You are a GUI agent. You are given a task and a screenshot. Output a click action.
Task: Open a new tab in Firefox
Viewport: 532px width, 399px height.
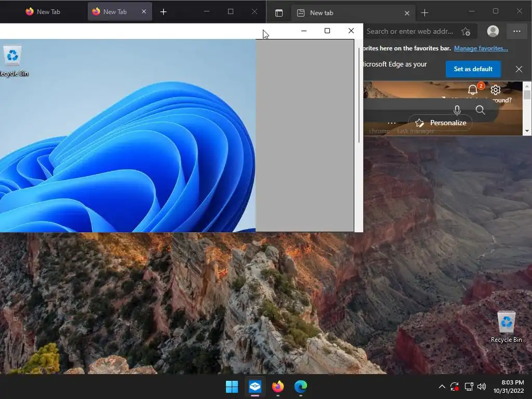[163, 12]
